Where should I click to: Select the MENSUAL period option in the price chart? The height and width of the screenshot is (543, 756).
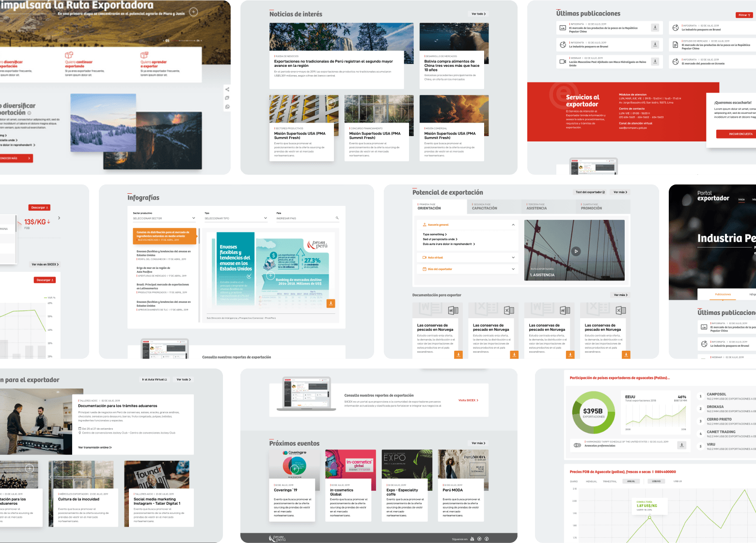pos(591,481)
